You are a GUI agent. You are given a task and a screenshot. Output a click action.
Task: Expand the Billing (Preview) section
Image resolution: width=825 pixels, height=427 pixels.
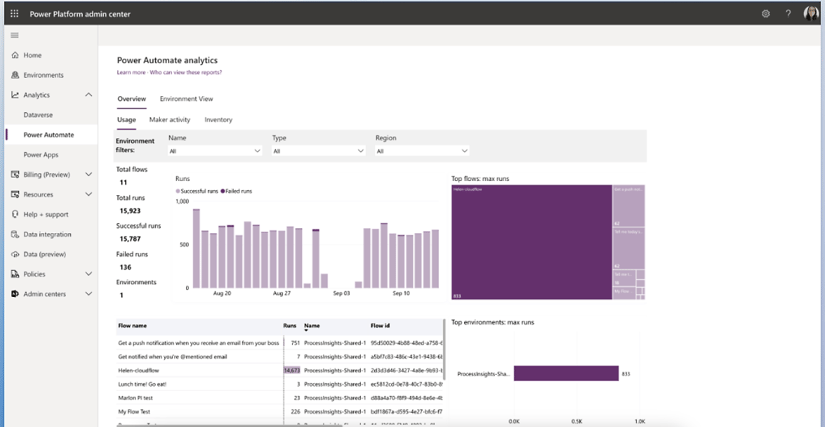tap(88, 174)
